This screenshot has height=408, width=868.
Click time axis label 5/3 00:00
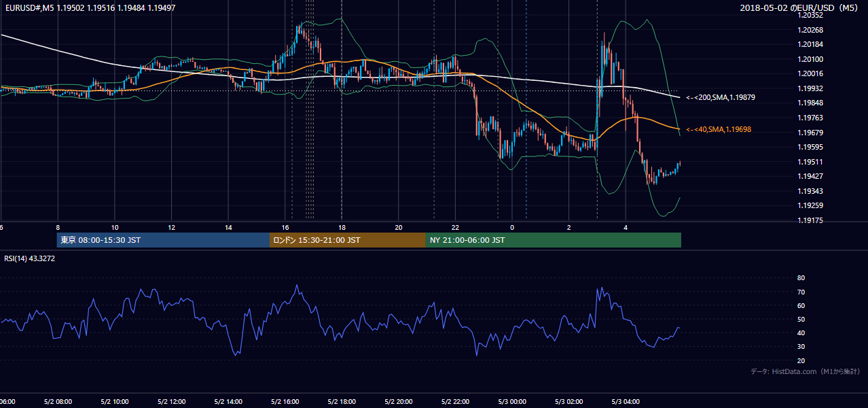513,402
